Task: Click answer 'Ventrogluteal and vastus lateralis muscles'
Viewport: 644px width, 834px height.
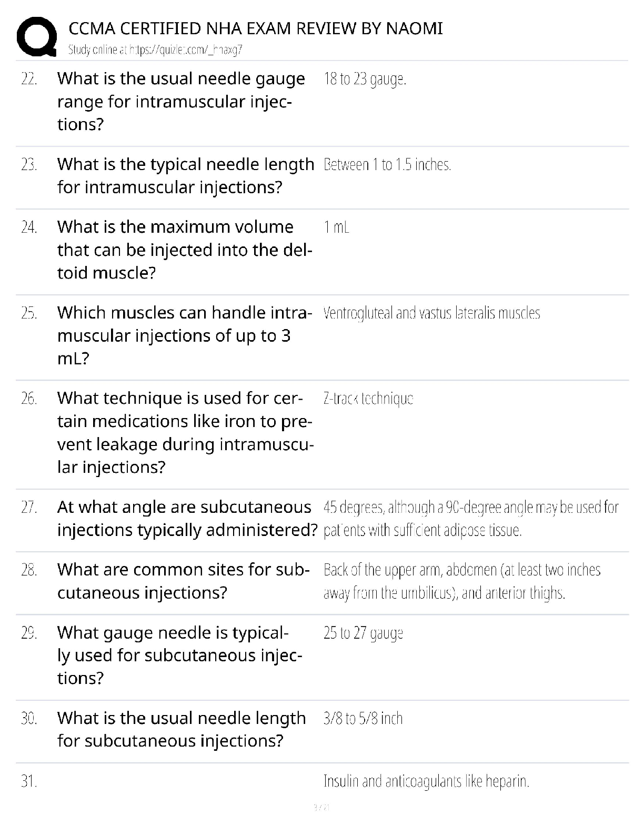Action: (x=431, y=313)
